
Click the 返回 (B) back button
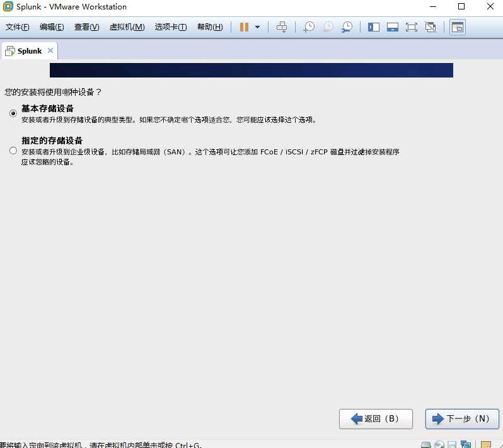point(376,418)
